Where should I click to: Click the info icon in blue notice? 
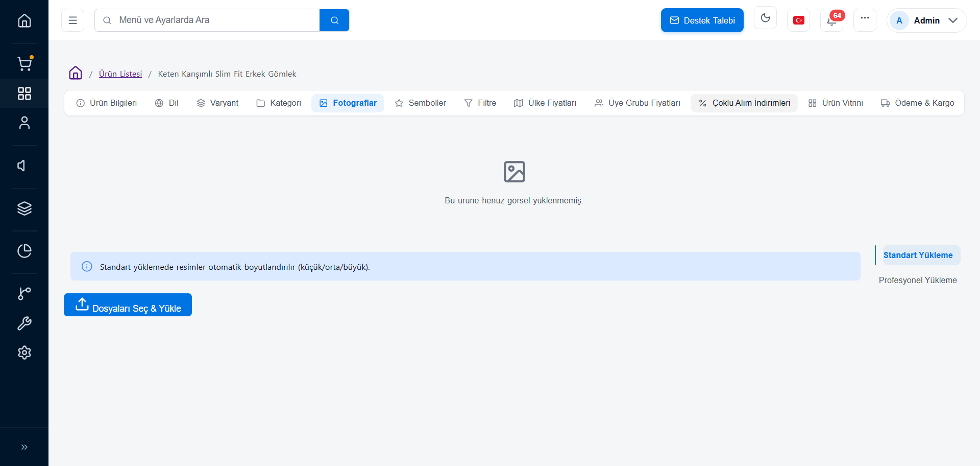click(x=87, y=267)
